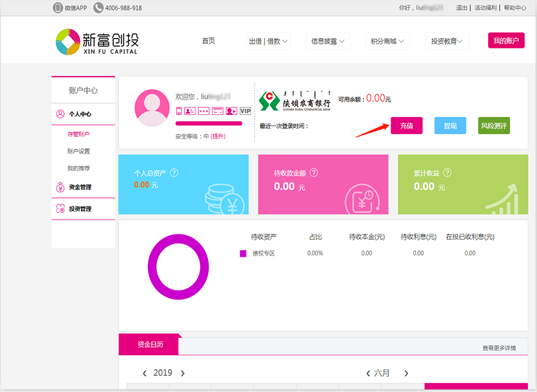This screenshot has width=537, height=392.
Task: Click the 个人中心 person icon in sidebar
Action: pos(60,114)
